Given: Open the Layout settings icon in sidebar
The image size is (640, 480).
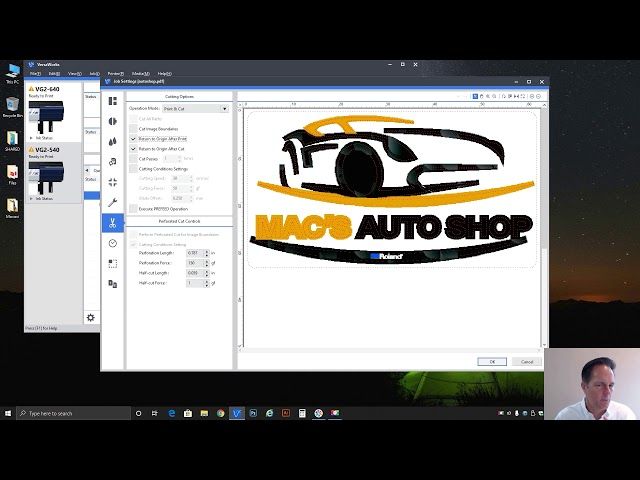Looking at the screenshot, I should (113, 101).
